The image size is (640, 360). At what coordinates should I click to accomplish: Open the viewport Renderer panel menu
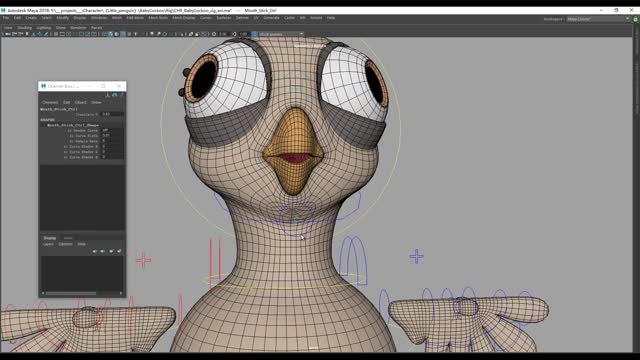click(x=78, y=28)
